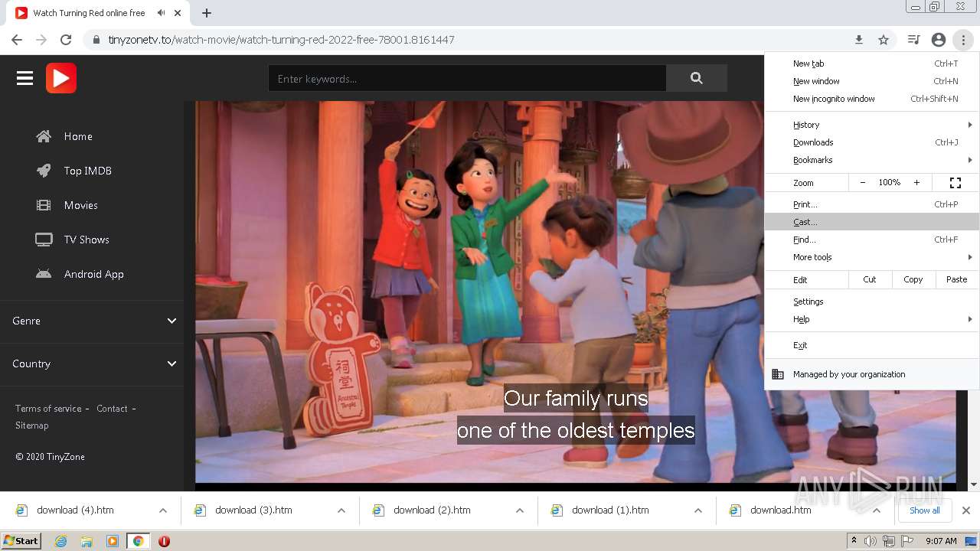Open options for download (3).htm
Viewport: 980px width, 551px height.
tap(341, 510)
